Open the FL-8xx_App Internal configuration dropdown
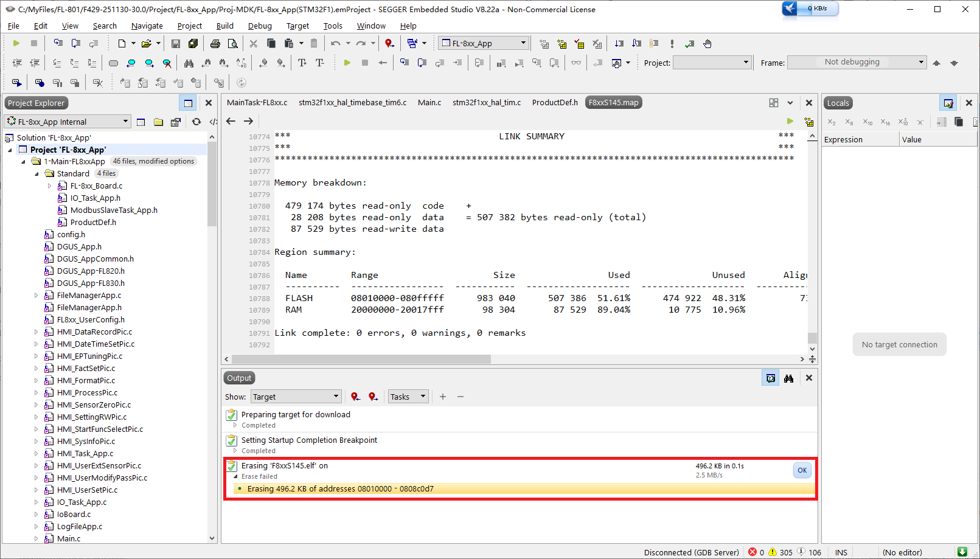This screenshot has width=980, height=559. (68, 122)
